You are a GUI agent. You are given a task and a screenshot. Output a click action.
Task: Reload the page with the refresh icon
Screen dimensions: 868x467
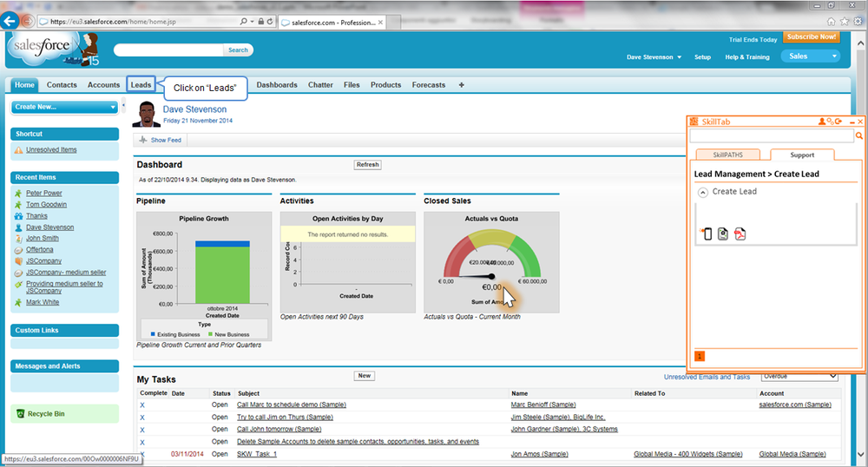(270, 22)
